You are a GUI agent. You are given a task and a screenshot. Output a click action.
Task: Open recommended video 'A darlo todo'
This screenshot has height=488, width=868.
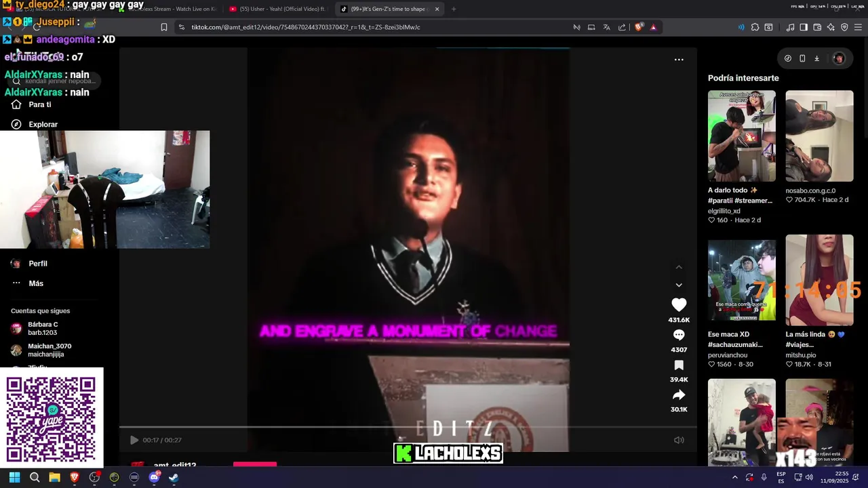[742, 136]
